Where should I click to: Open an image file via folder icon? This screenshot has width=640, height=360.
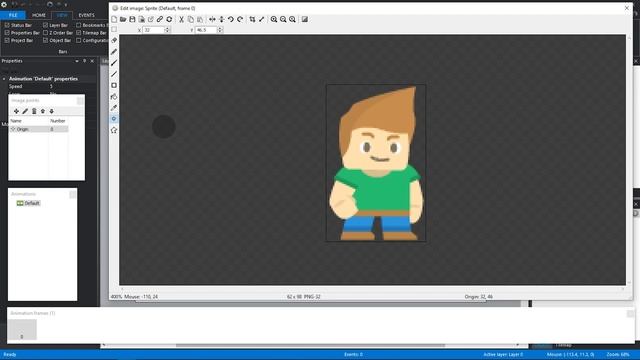(123, 19)
